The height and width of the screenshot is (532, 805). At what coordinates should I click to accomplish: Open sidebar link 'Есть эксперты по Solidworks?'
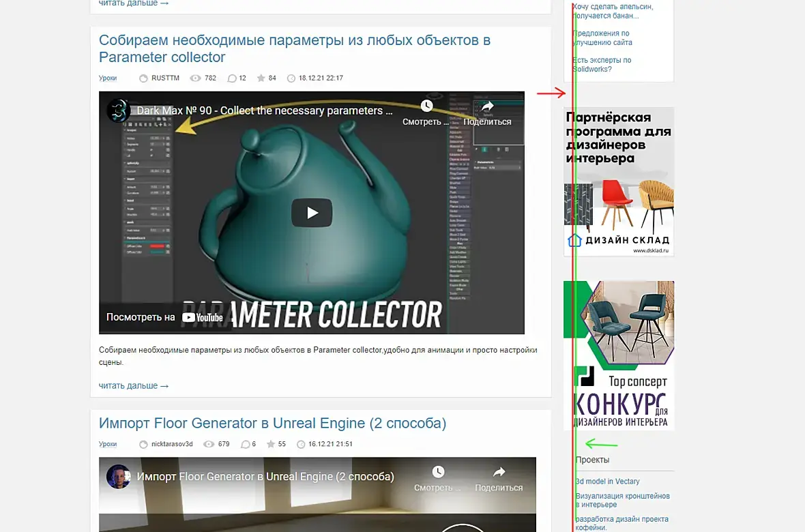602,65
